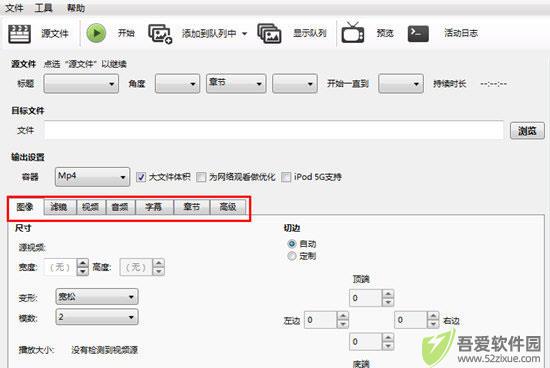
Task: Open the 章节 range type dropdown
Action: (236, 83)
